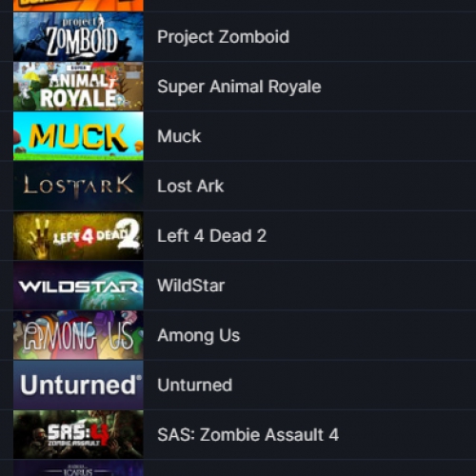Select the Muck game name

179,136
